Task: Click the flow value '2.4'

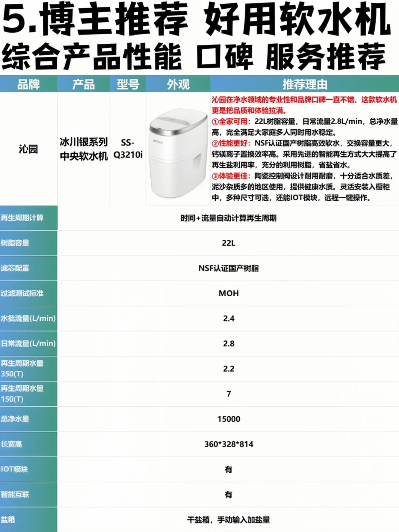Action: tap(229, 318)
